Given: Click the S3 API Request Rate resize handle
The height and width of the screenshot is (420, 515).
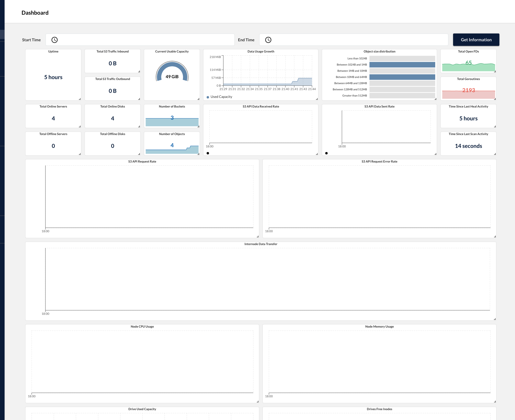Looking at the screenshot, I should pos(257,236).
